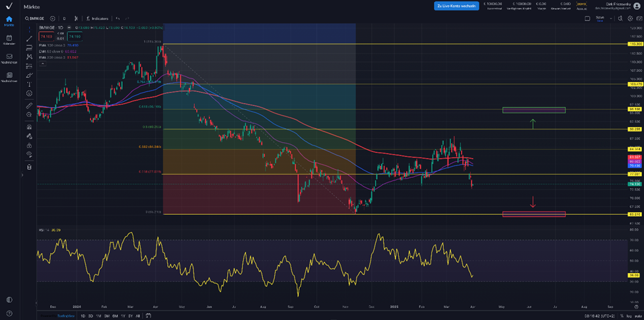644x320 pixels.
Task: Toggle the theme contrast icon in sidebar
Action: (x=9, y=300)
